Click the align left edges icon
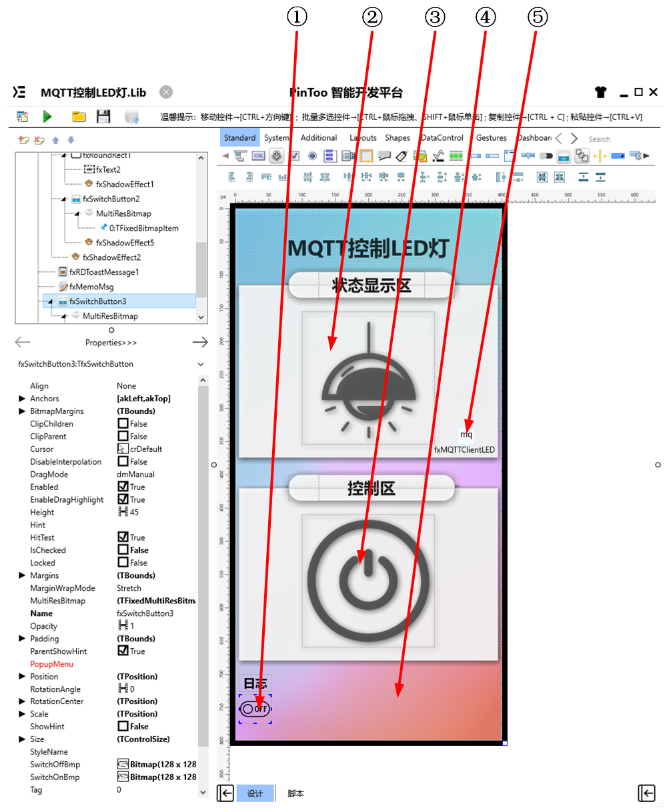Screen dimensions: 669x812 (x=232, y=177)
